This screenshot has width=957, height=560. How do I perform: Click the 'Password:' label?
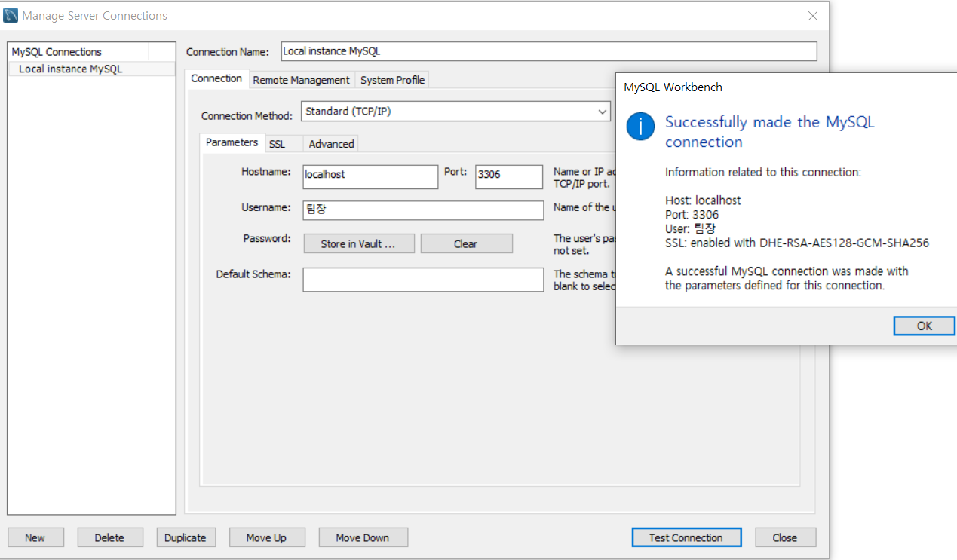tap(267, 238)
